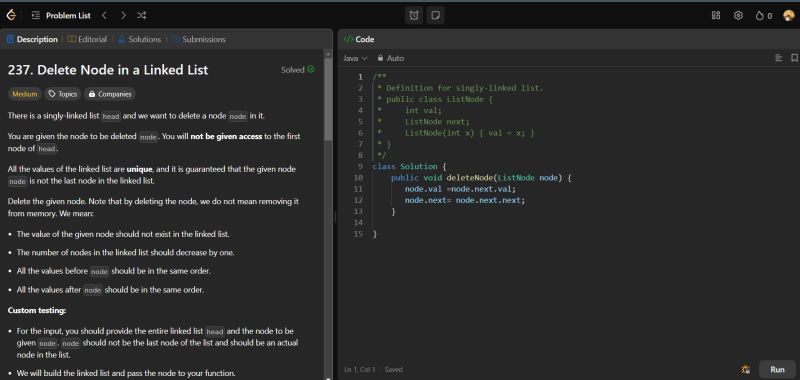This screenshot has height=380, width=800.
Task: Format code with the align icon
Action: pos(779,58)
